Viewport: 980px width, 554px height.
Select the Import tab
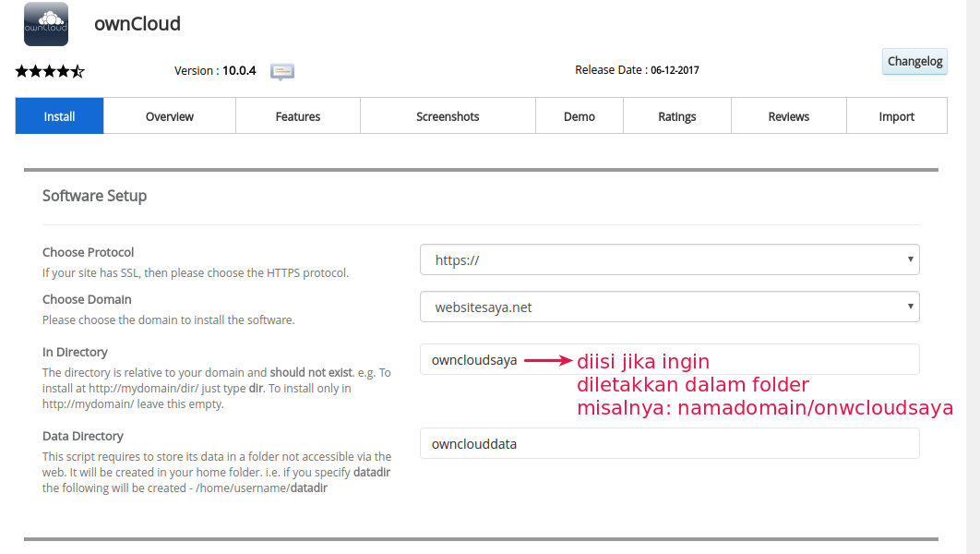click(x=896, y=116)
